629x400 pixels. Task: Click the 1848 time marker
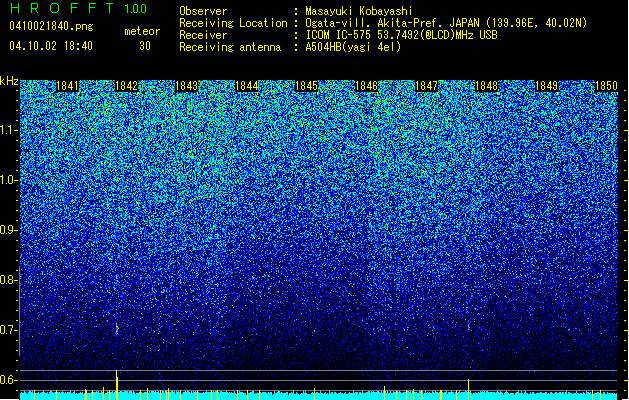pos(487,86)
